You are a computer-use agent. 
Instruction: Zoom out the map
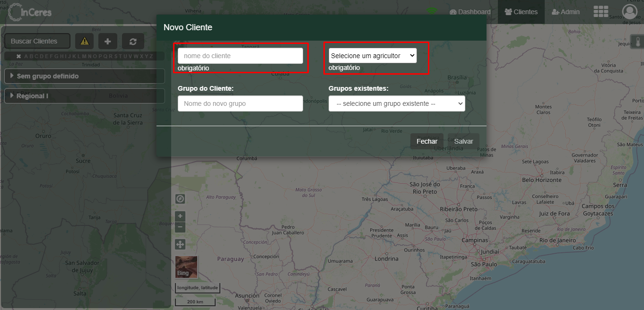[x=180, y=227]
